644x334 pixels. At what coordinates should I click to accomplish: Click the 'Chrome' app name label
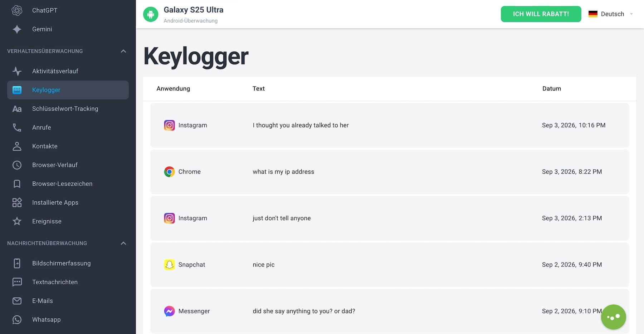[x=189, y=172]
